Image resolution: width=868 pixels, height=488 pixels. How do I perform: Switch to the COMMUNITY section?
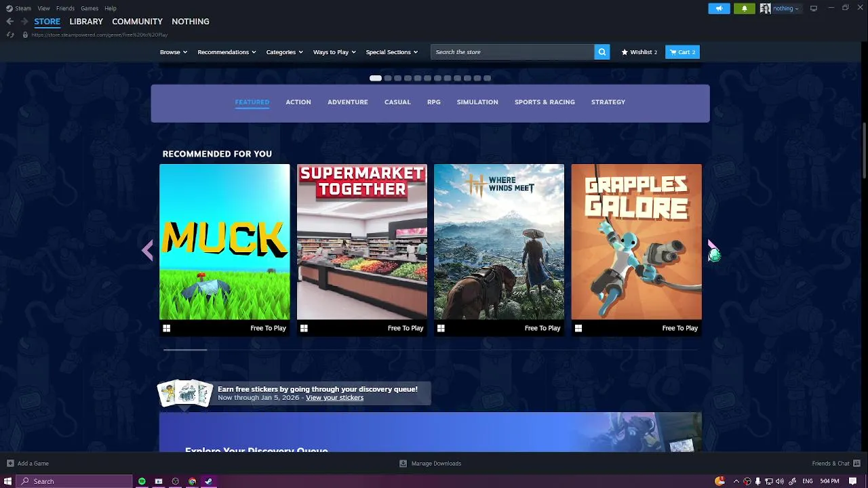[137, 22]
